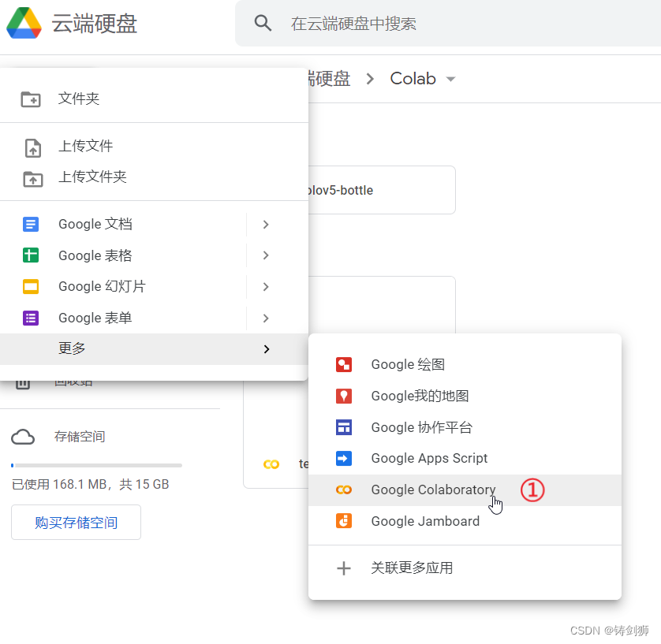Image resolution: width=661 pixels, height=644 pixels.
Task: Click the Google My Maps pin icon
Action: pyautogui.click(x=344, y=396)
